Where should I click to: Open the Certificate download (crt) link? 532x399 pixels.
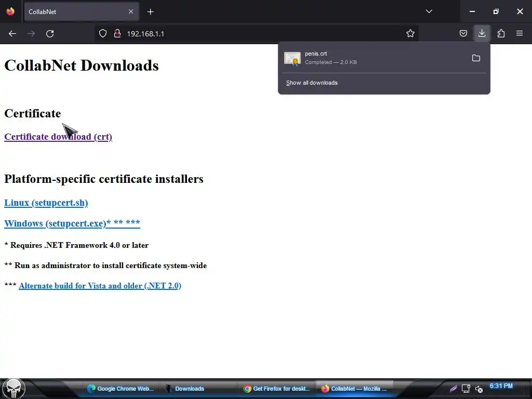point(58,137)
